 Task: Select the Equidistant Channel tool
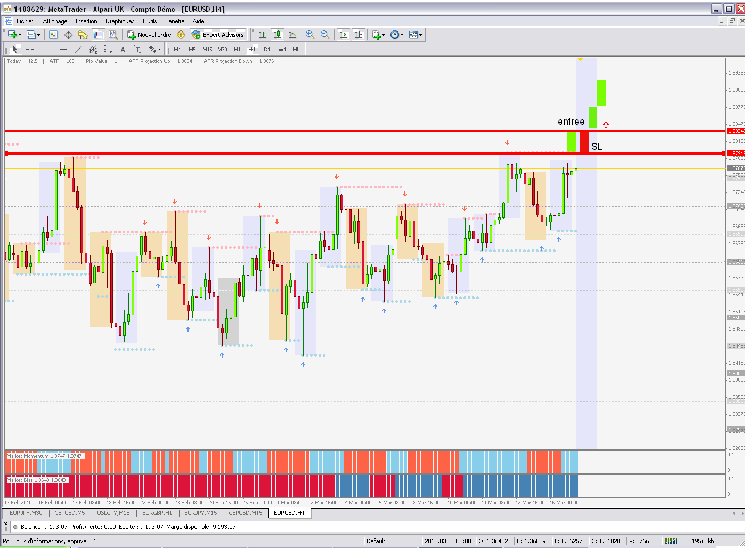pyautogui.click(x=93, y=49)
